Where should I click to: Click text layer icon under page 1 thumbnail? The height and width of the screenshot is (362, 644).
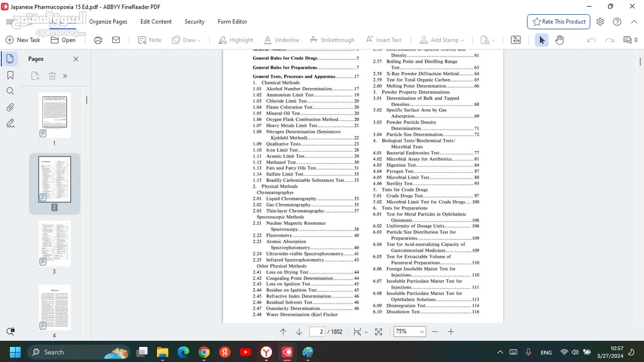pyautogui.click(x=43, y=134)
